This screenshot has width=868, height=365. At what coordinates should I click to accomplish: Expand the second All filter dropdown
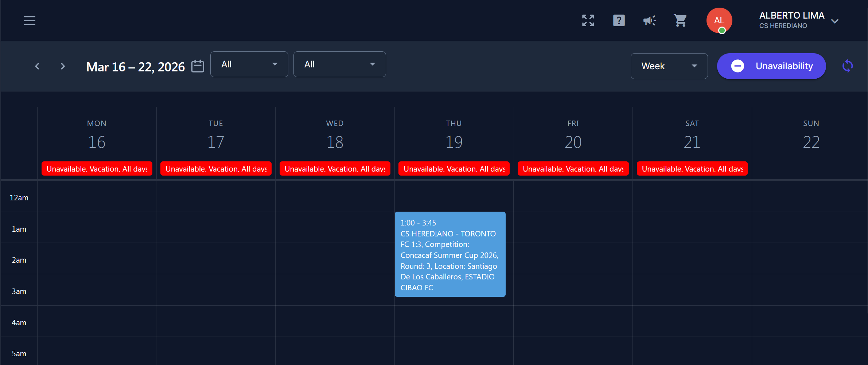tap(339, 64)
